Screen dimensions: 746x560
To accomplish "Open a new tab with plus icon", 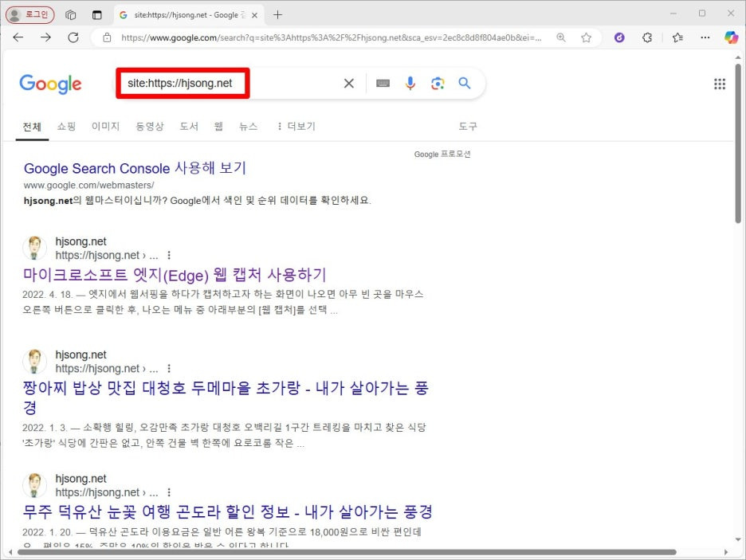I will (278, 15).
